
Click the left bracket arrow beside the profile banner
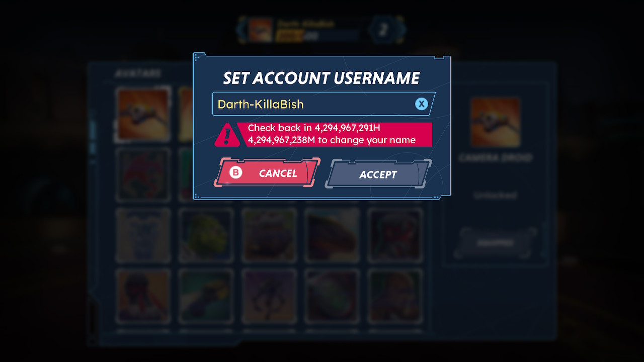[242, 30]
